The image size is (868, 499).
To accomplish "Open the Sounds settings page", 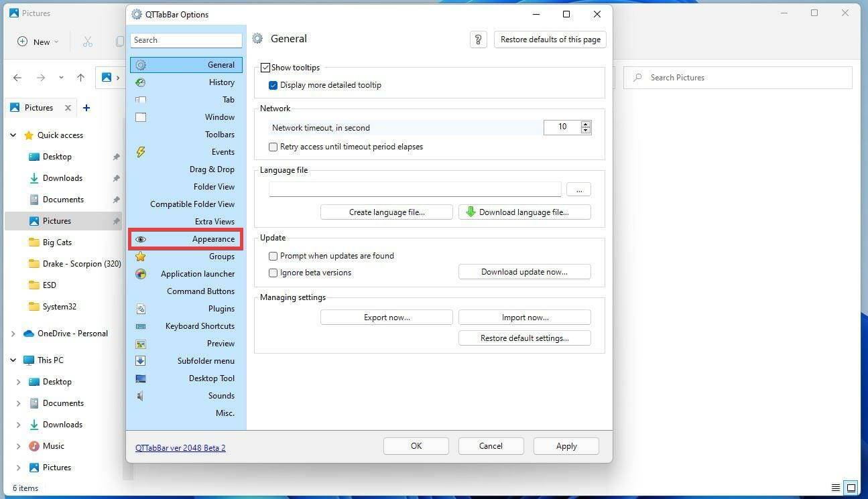I will [221, 395].
